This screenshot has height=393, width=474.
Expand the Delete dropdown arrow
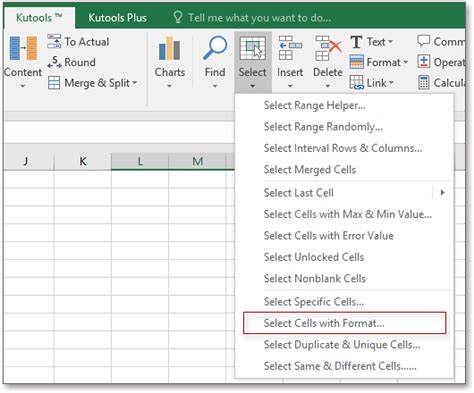coord(328,86)
